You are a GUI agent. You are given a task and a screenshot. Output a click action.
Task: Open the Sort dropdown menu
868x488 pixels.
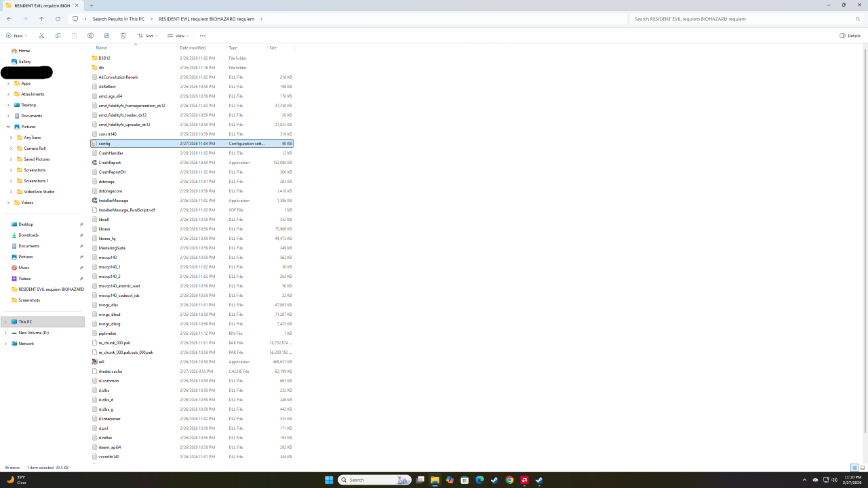(x=147, y=36)
